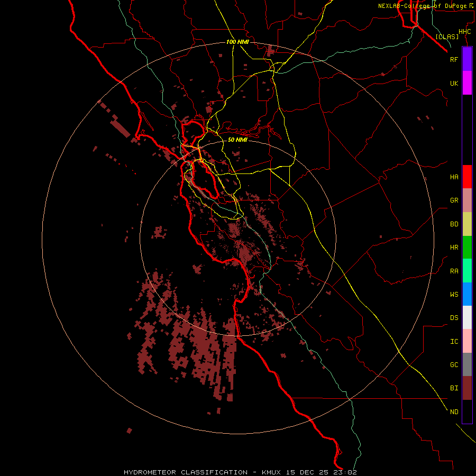Click the ND legend label

pos(454,412)
